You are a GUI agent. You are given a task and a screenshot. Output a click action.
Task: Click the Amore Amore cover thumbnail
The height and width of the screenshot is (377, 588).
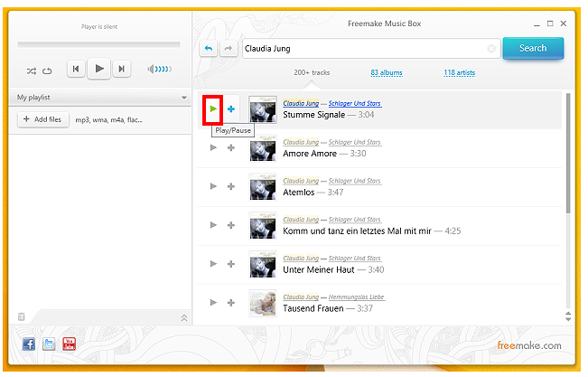(x=263, y=148)
